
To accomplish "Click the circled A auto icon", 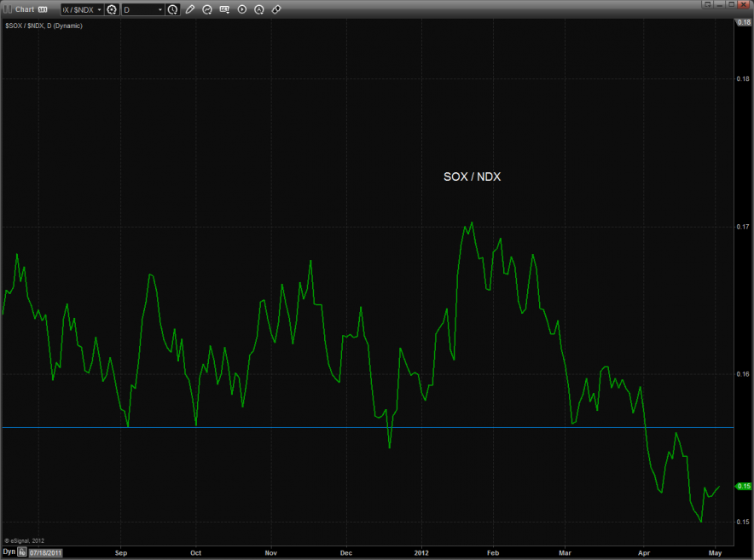I will [259, 9].
